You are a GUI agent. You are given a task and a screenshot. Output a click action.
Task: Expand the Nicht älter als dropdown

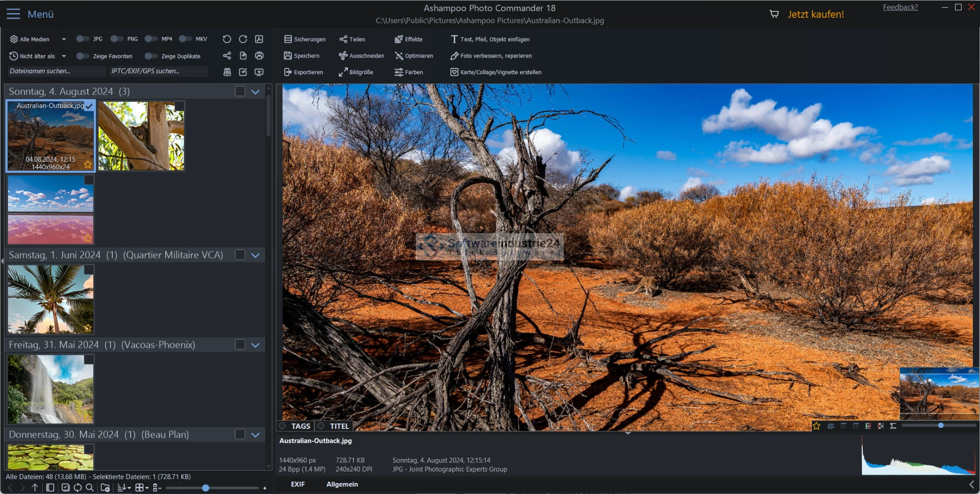64,56
